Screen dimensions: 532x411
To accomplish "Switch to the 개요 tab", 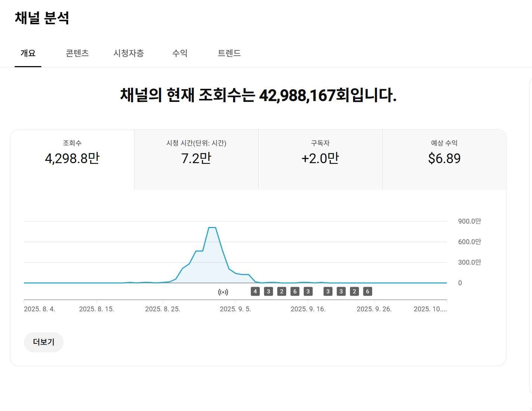I will coord(28,53).
